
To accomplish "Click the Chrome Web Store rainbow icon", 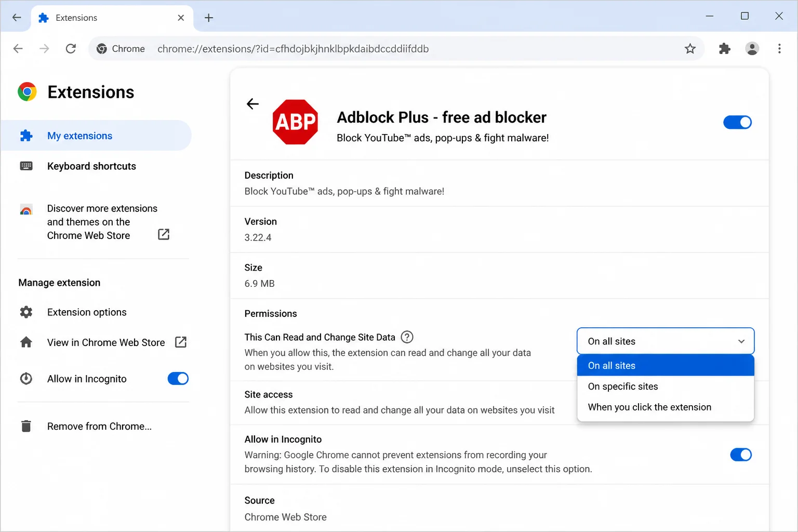I will coord(26,210).
